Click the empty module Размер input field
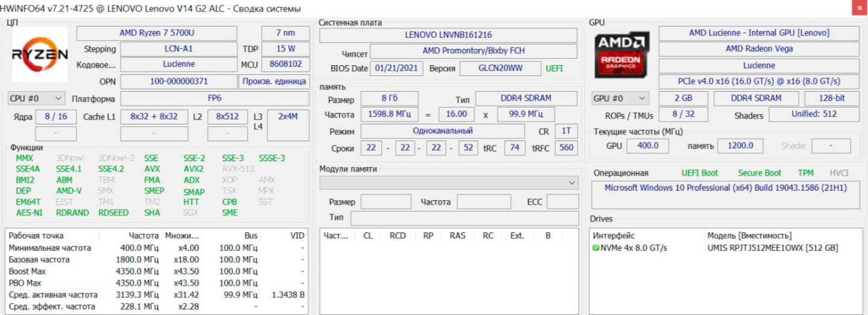This screenshot has width=868, height=315. coord(386,202)
